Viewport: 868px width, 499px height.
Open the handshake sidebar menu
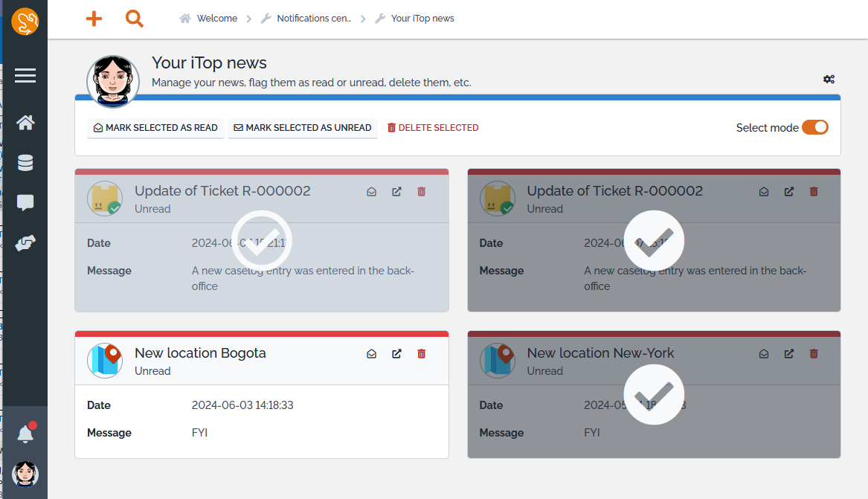pyautogui.click(x=25, y=243)
